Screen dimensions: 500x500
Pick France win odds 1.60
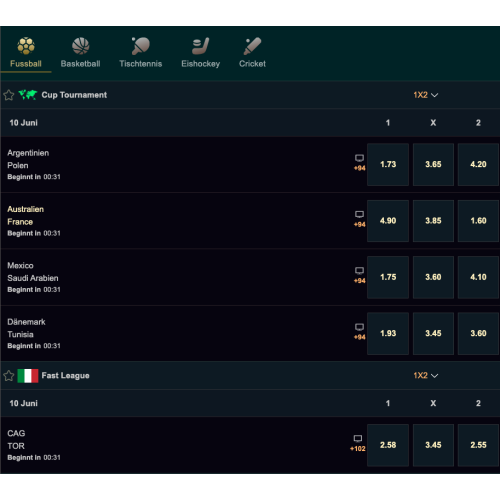tap(478, 221)
